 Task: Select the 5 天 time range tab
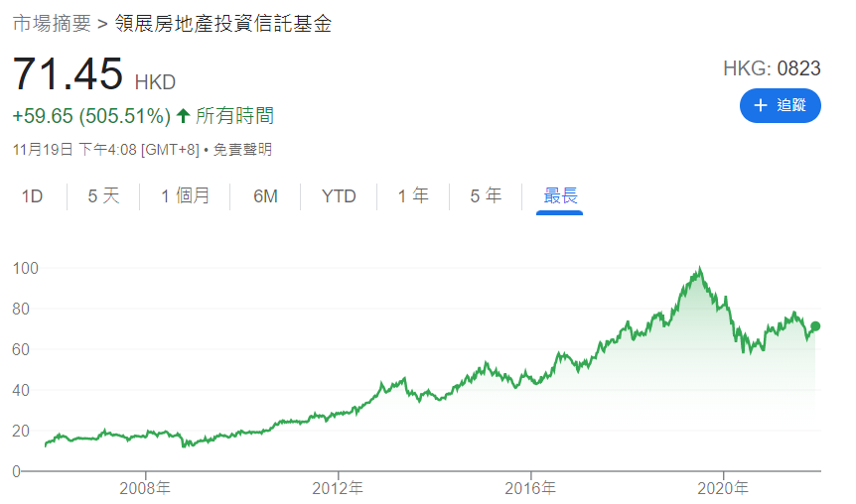point(103,195)
